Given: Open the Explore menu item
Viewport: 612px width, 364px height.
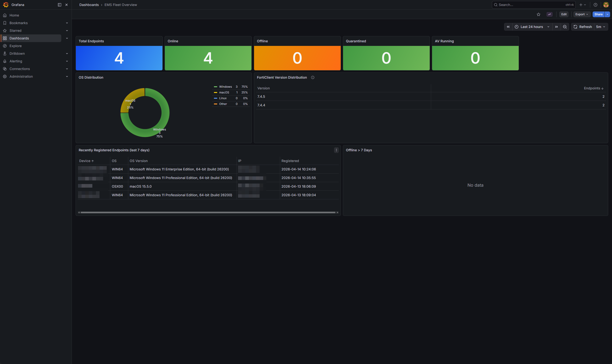Looking at the screenshot, I should point(16,46).
